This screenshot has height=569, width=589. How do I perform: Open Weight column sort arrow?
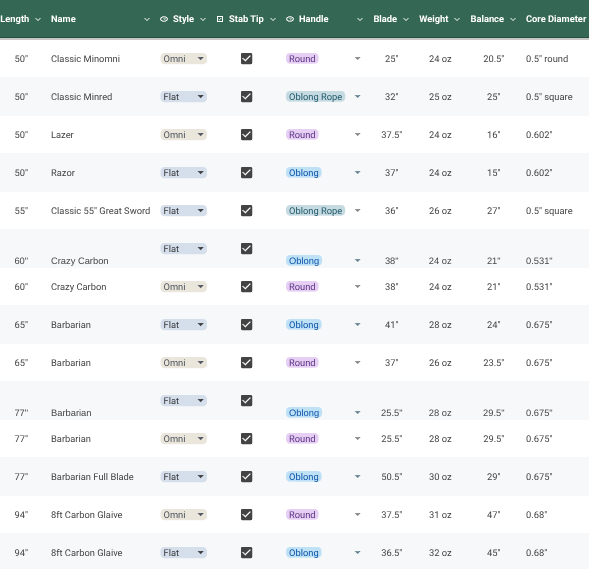457,20
